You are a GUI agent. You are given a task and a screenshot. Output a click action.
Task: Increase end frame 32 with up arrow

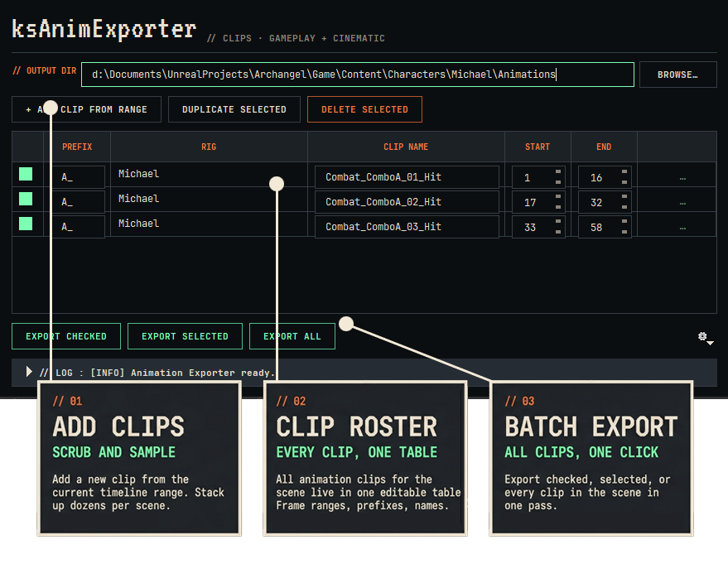[x=624, y=197]
